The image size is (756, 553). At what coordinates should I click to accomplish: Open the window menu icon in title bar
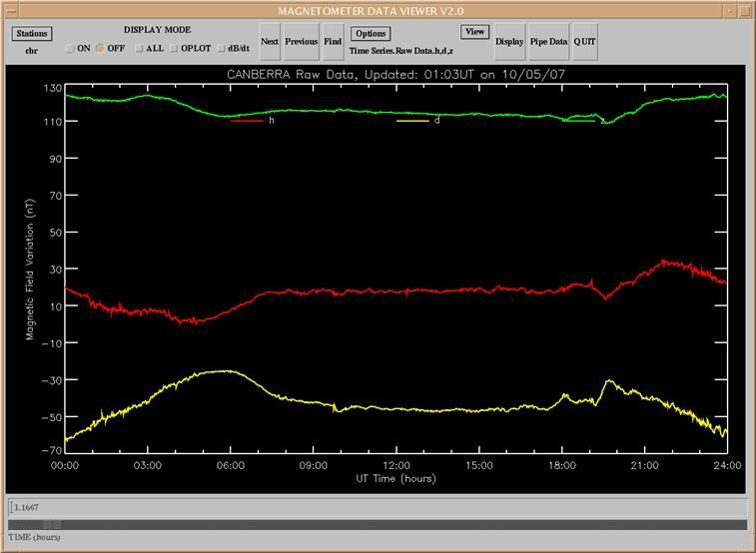(10, 10)
